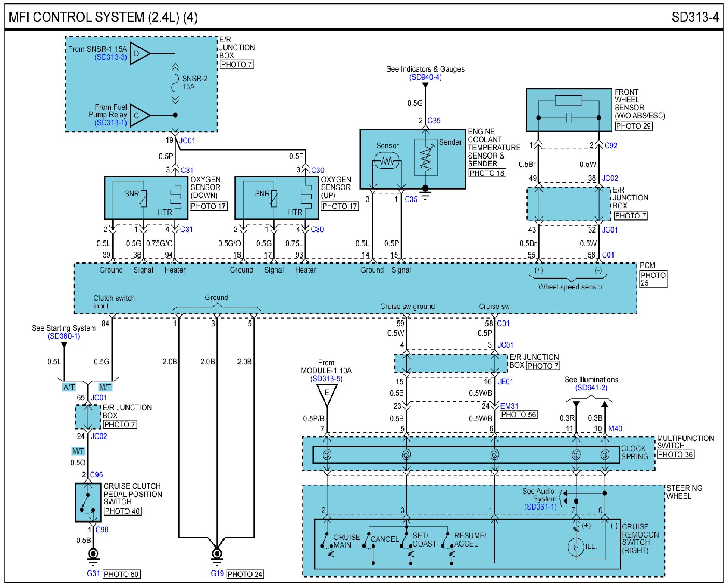Open the SD941-2 Illuminations link
Screen dimensions: 728x588
tap(591, 388)
